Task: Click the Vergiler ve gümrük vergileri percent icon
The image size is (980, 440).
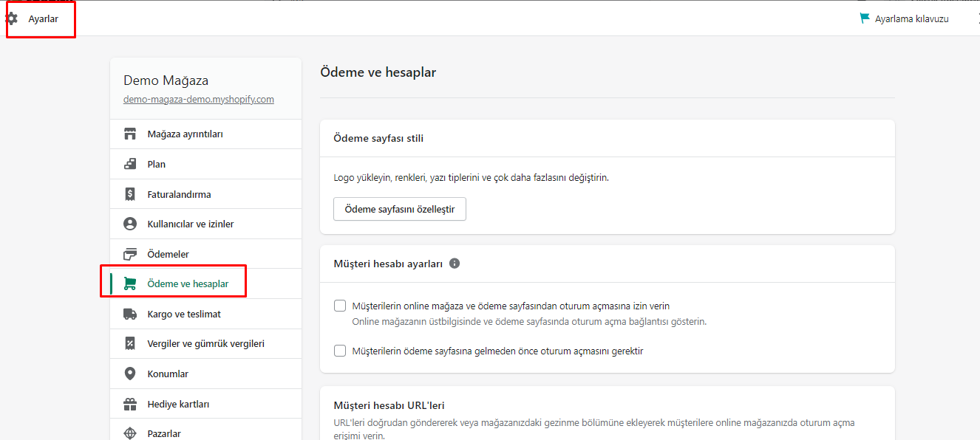Action: pos(130,343)
